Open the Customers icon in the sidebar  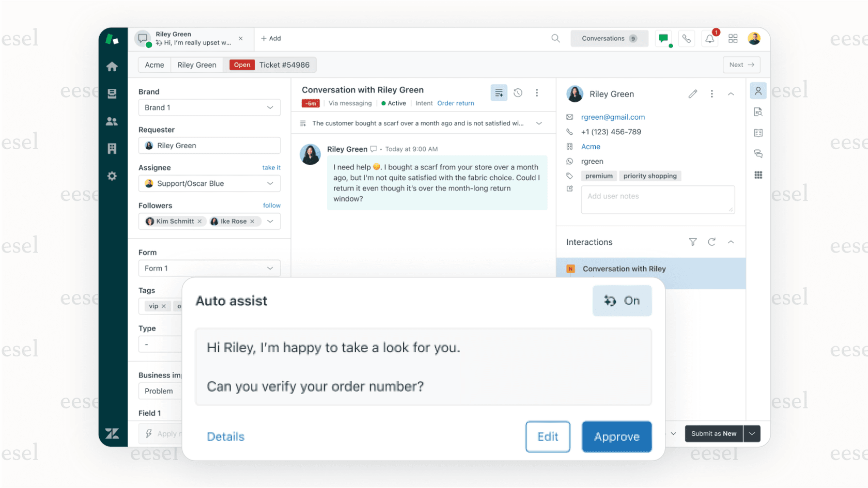(x=112, y=121)
